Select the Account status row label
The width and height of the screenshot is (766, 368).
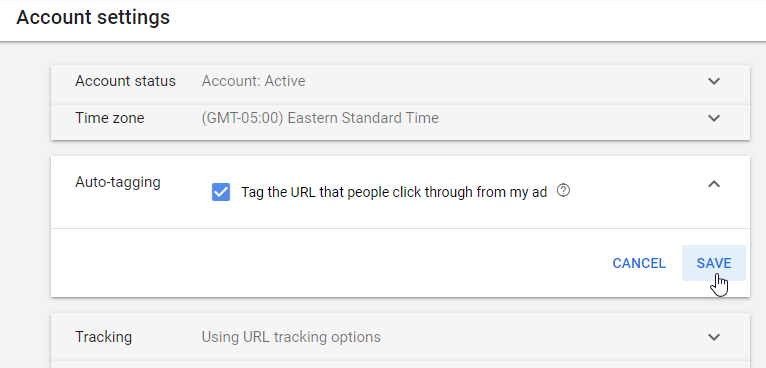[126, 81]
